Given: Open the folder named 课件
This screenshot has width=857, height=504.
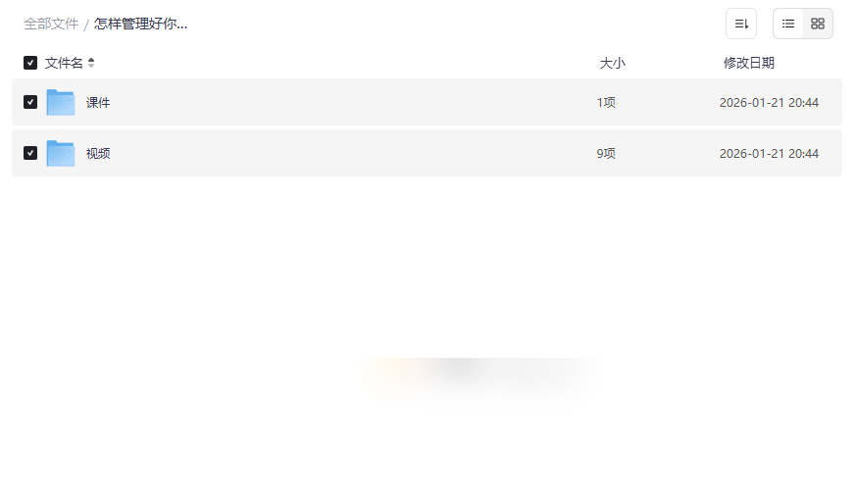Looking at the screenshot, I should click(98, 102).
